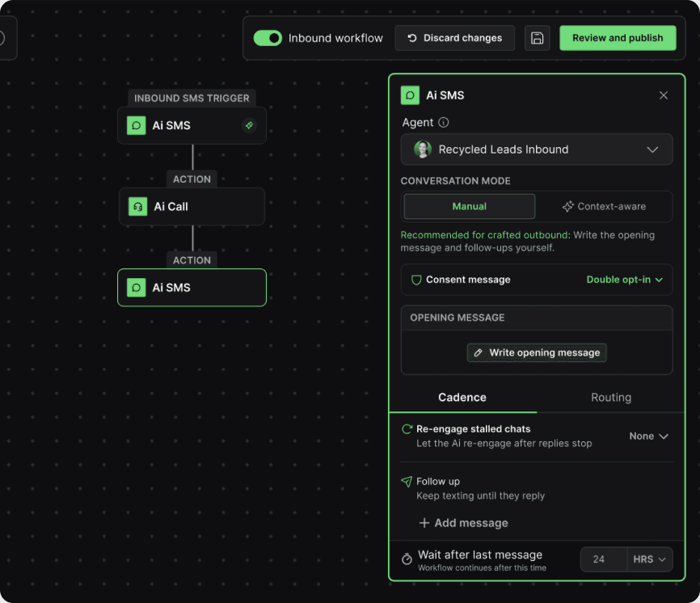Toggle the Inbound workflow switch
Image resolution: width=700 pixels, height=603 pixels.
[268, 38]
